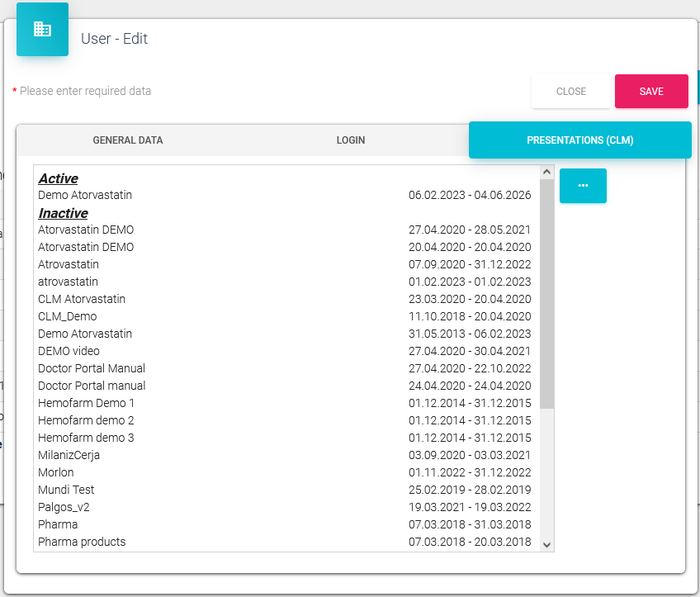
Task: Select the Palgos_v2 presentation
Action: (x=64, y=507)
